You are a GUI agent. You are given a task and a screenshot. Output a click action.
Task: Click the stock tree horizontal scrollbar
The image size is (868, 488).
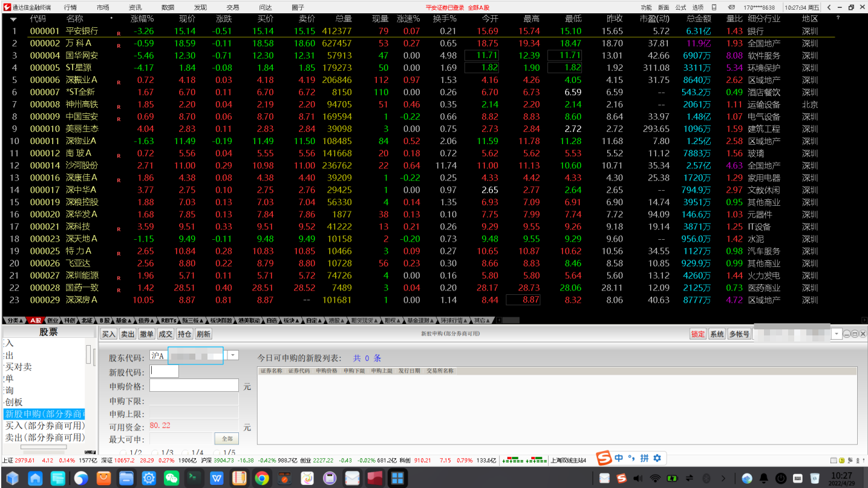tap(44, 447)
